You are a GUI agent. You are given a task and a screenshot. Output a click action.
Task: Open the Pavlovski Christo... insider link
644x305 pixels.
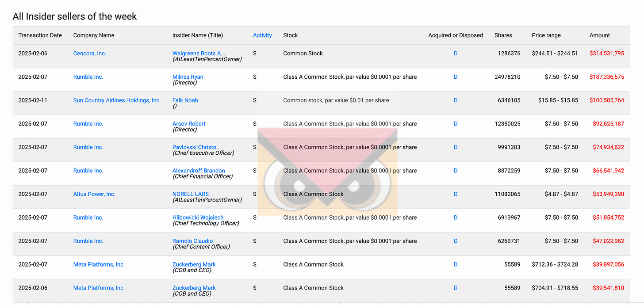(x=196, y=147)
